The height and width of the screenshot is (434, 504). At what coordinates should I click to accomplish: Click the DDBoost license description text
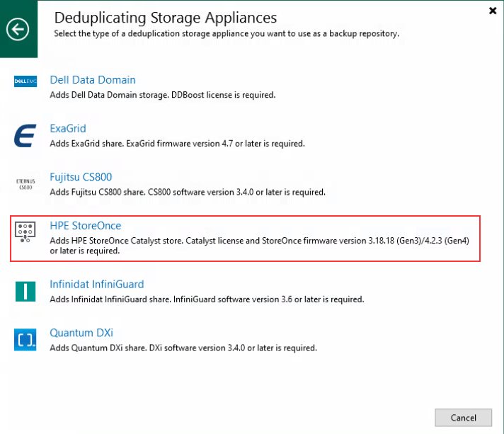pos(162,95)
